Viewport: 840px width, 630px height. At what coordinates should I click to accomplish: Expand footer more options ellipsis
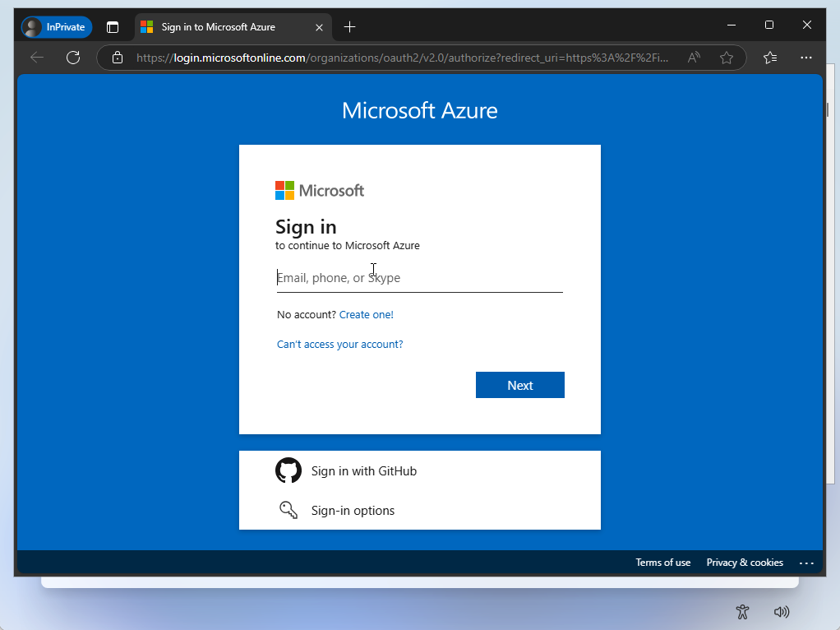(x=806, y=563)
